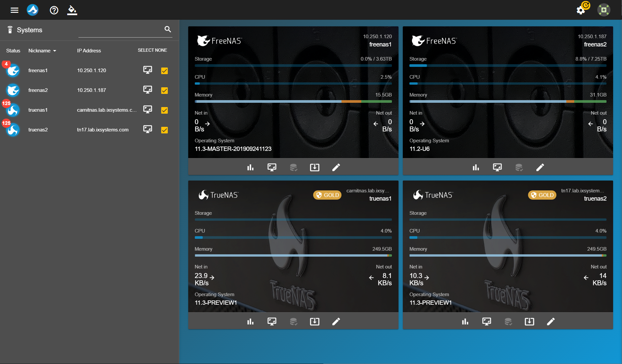The width and height of the screenshot is (622, 364).
Task: Click freenas2 status icon in list
Action: coord(13,90)
